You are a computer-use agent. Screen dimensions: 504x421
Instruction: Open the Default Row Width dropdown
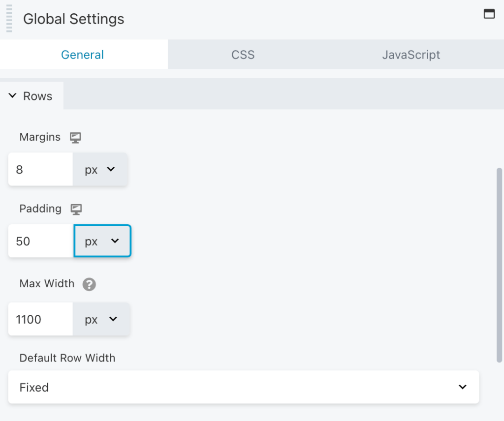click(243, 387)
